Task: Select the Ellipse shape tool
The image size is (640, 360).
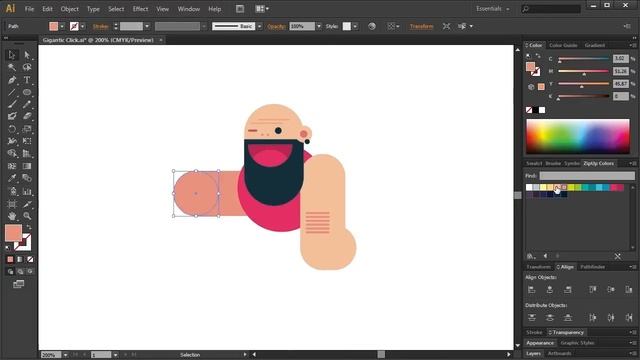Action: tap(27, 92)
